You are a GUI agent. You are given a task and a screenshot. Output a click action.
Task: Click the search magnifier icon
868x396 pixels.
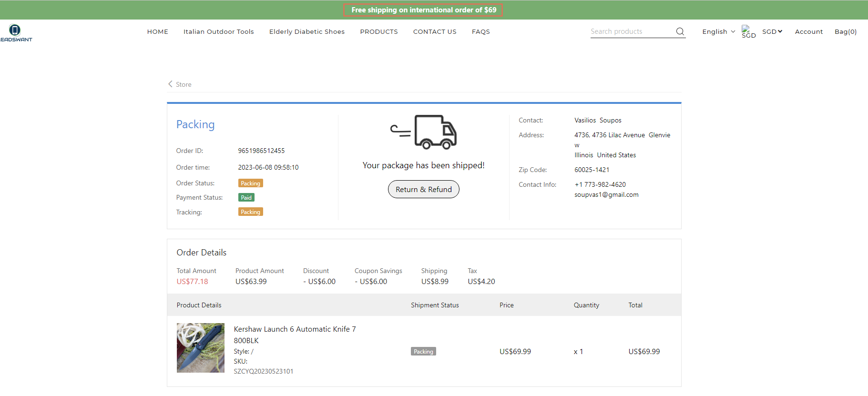coord(680,31)
